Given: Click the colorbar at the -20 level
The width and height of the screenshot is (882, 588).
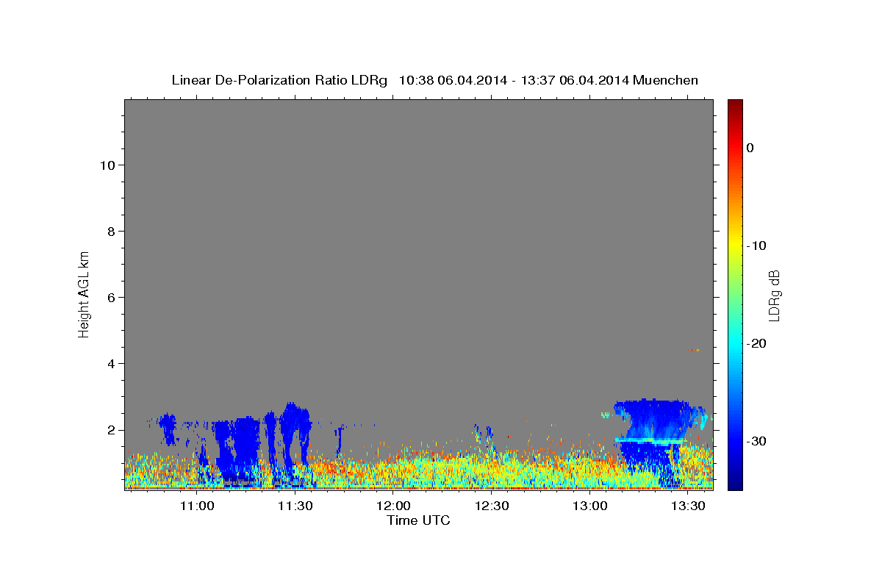Looking at the screenshot, I should (x=735, y=343).
